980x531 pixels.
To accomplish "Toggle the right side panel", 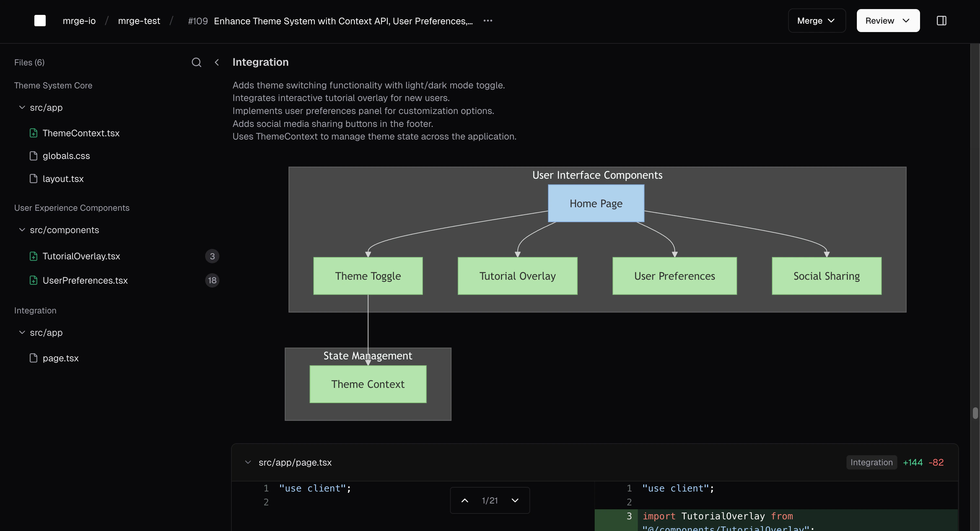I will [941, 20].
